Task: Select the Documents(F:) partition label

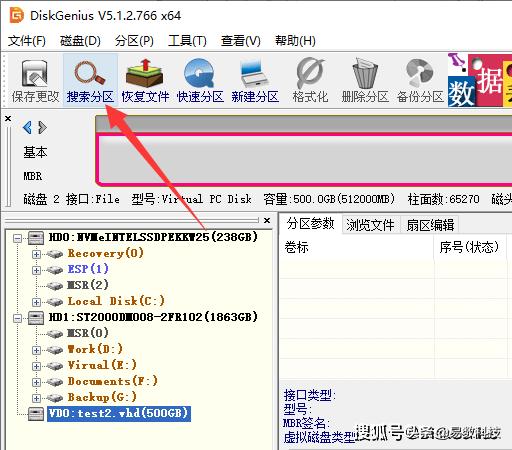Action: (x=113, y=381)
